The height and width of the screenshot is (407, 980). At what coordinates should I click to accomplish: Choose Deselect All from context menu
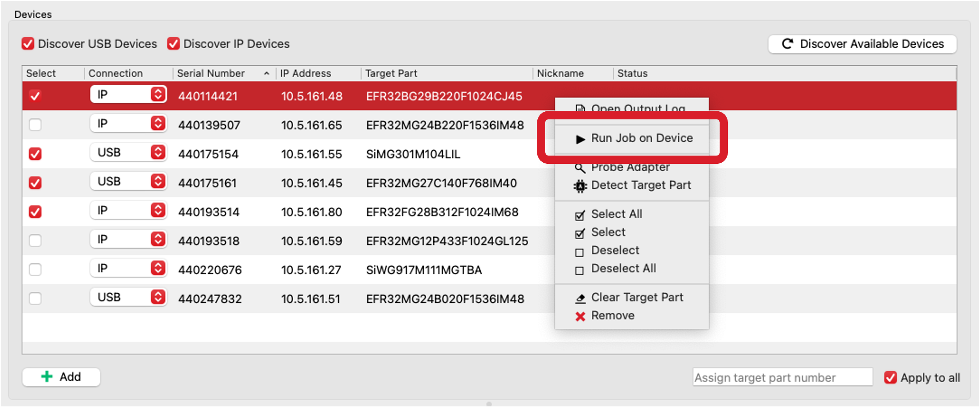[x=623, y=268]
